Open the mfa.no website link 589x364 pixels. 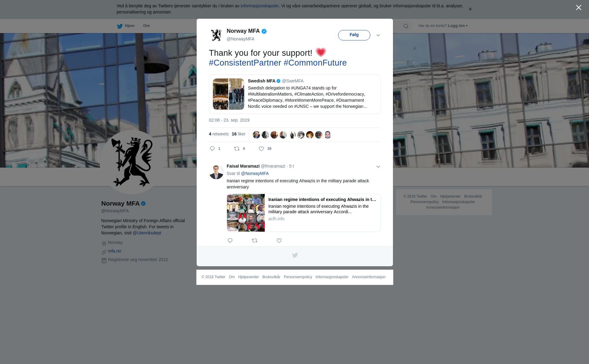coord(114,251)
